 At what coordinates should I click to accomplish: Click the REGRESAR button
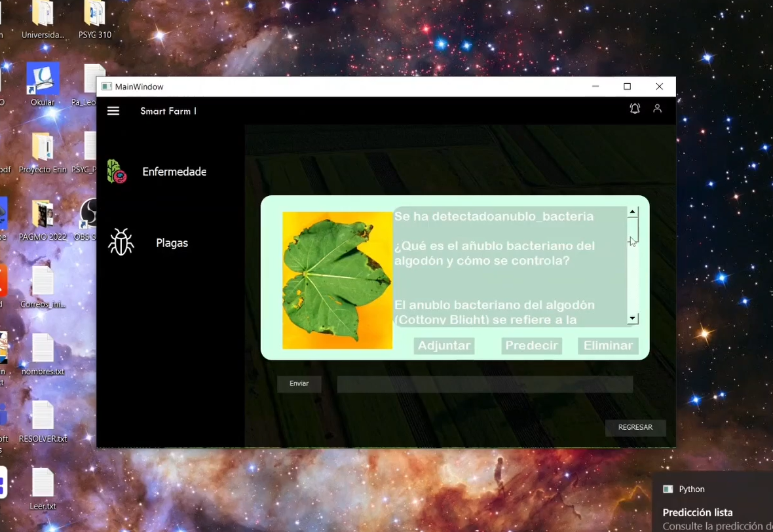tap(635, 427)
